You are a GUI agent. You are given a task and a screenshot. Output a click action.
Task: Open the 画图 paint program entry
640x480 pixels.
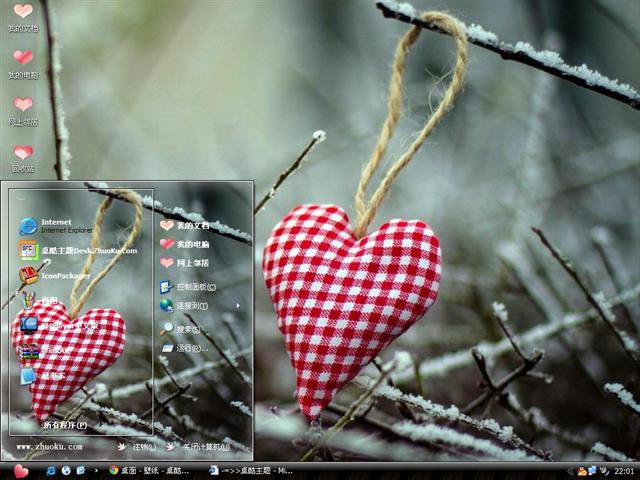(39, 300)
